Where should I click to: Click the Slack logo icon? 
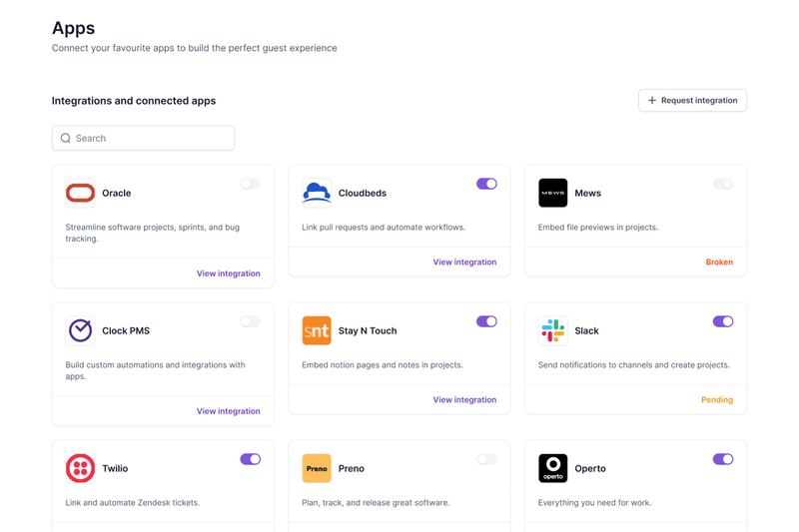click(552, 330)
